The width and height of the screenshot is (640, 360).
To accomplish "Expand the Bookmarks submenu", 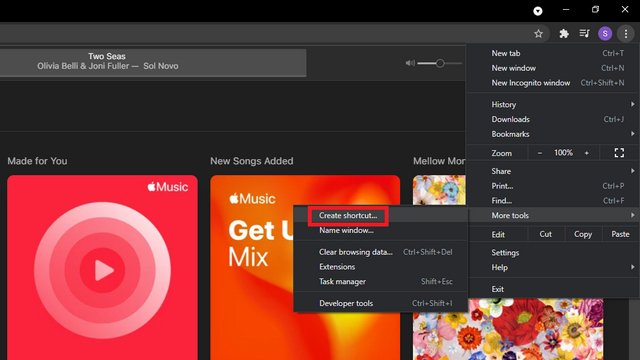I will coord(552,134).
